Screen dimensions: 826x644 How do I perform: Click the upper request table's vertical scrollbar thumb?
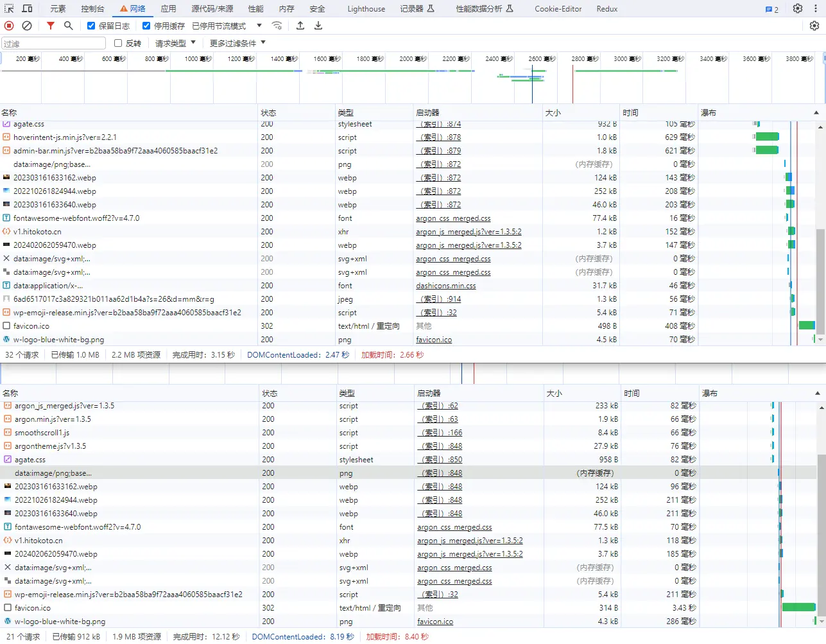point(820,281)
